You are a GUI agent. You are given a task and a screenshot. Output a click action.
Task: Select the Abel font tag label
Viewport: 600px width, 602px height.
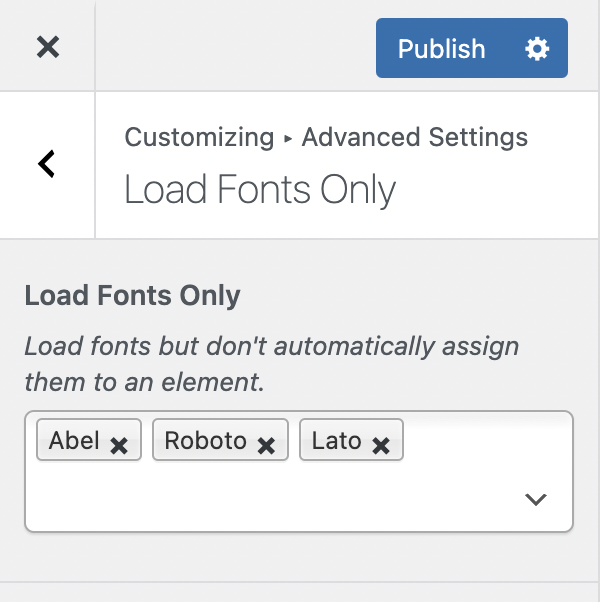[74, 441]
